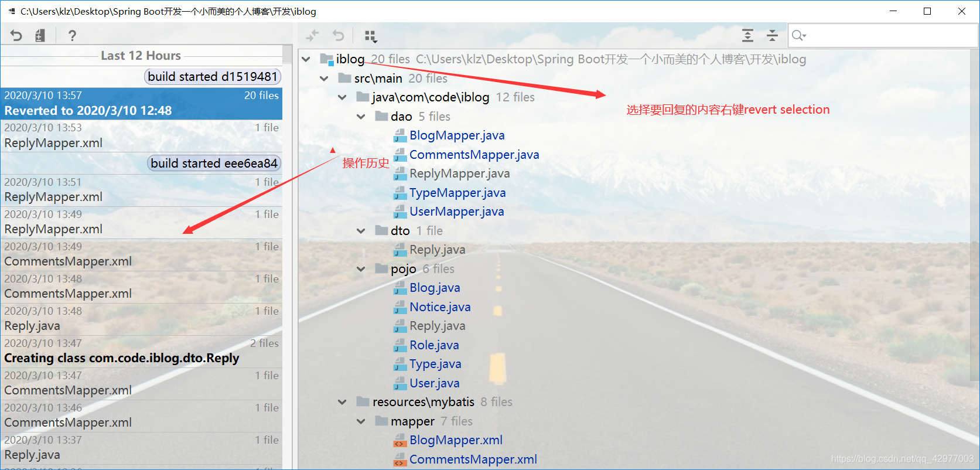Collapse the mapper folder
The height and width of the screenshot is (470, 980).
pyautogui.click(x=361, y=421)
